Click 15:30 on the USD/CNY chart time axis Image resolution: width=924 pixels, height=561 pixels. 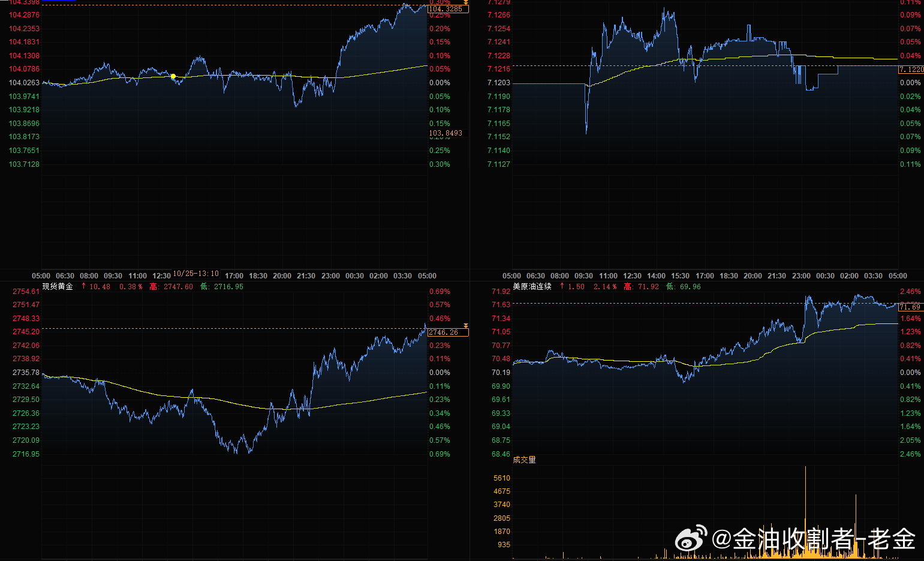pos(680,276)
